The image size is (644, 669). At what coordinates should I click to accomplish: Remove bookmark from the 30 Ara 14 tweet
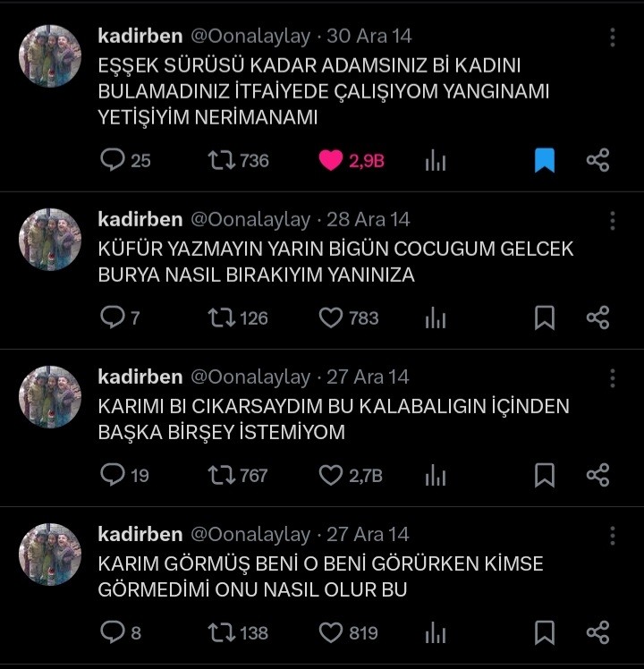coord(545,160)
